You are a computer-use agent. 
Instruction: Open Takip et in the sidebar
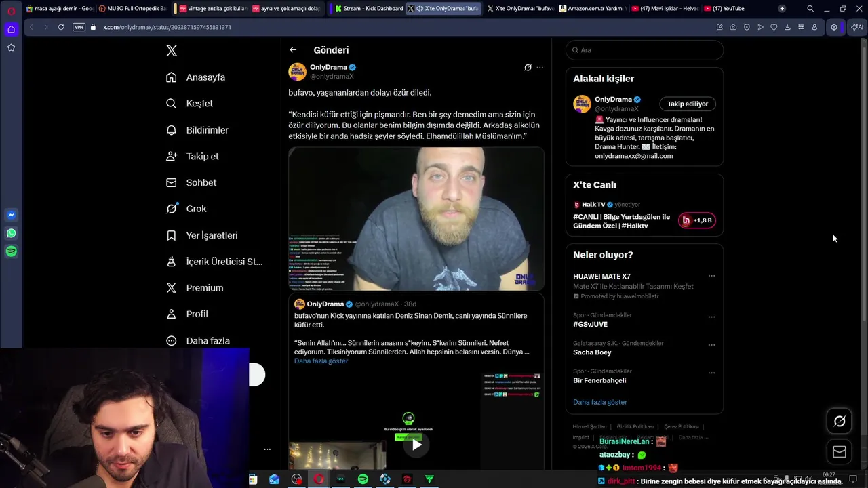coord(192,157)
